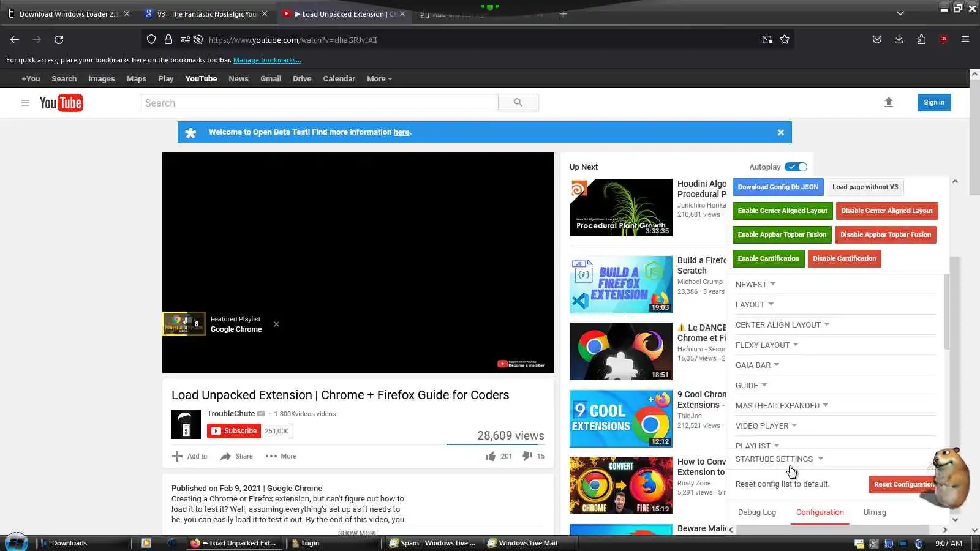
Task: Expand the GAIA BAR section
Action: (x=758, y=365)
